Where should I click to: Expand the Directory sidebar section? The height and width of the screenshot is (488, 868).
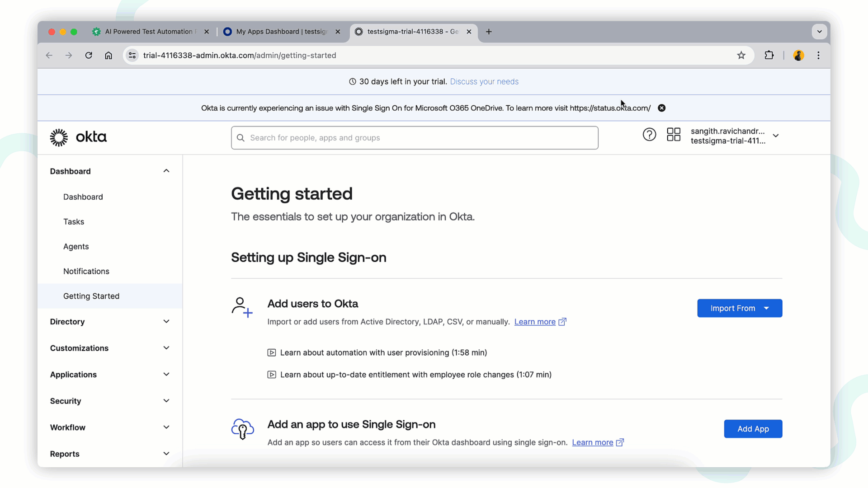pos(109,322)
